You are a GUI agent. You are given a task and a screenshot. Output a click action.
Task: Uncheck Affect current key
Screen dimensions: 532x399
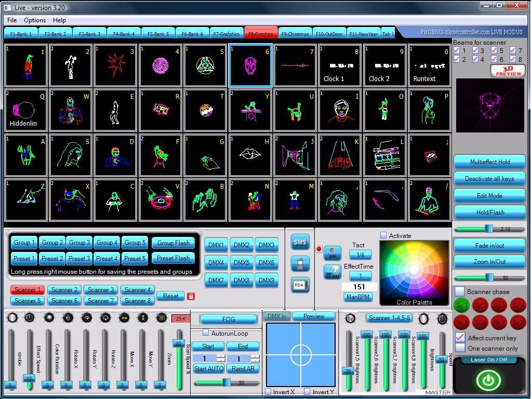pos(460,337)
